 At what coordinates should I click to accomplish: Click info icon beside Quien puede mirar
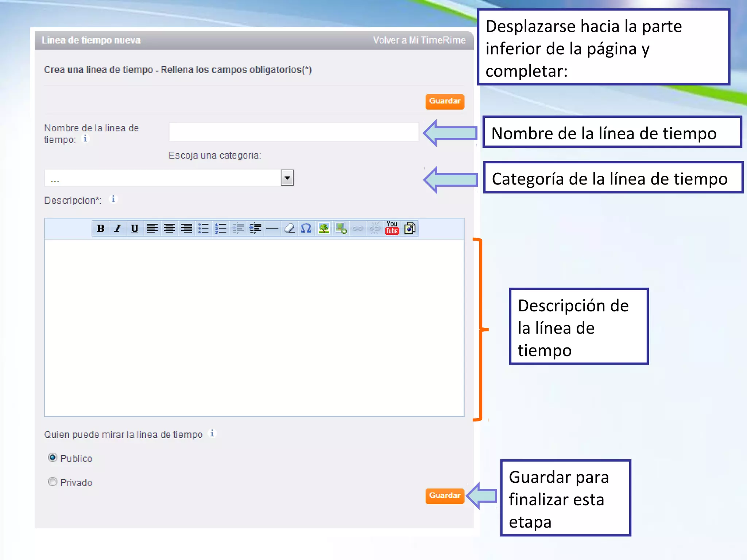tap(212, 433)
